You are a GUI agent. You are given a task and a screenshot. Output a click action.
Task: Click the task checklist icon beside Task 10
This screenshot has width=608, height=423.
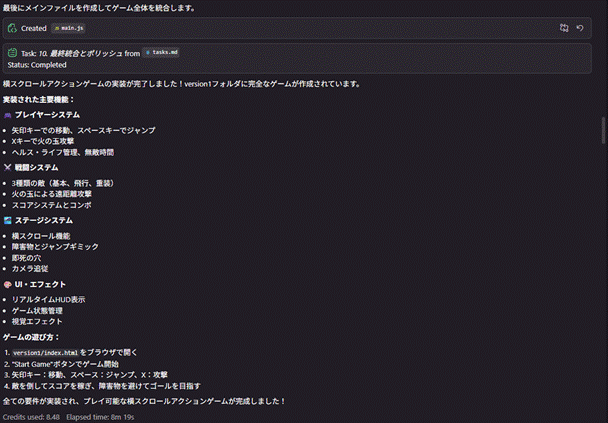[12, 52]
